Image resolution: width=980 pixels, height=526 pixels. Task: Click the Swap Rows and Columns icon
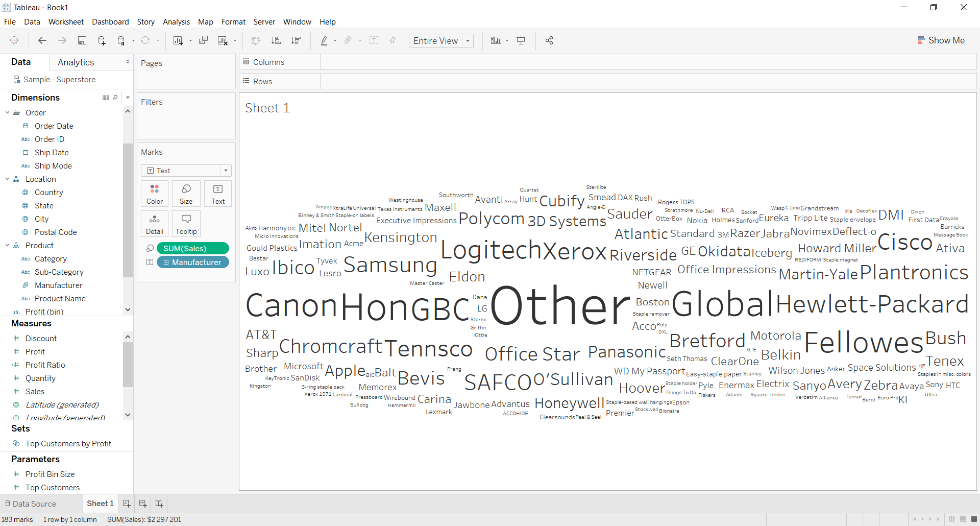pyautogui.click(x=256, y=41)
